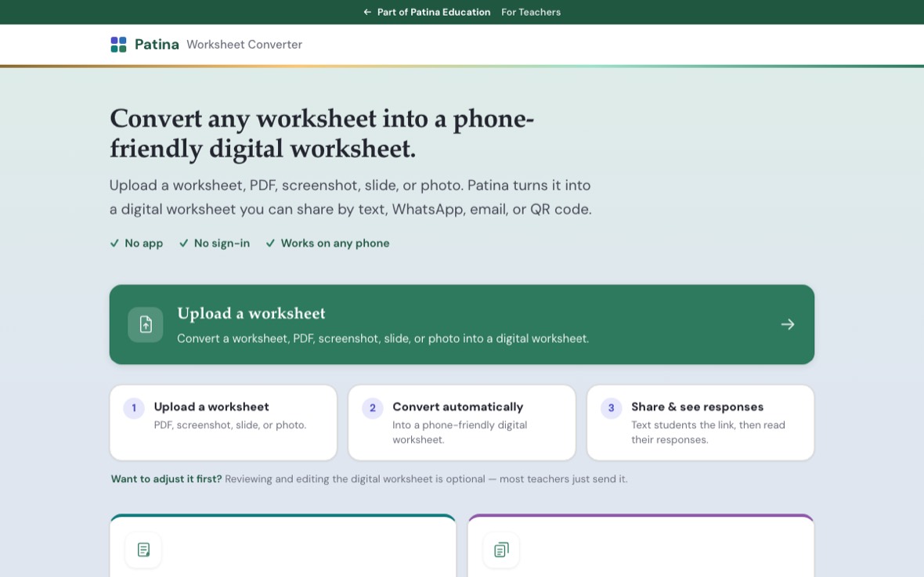Image resolution: width=924 pixels, height=577 pixels.
Task: Click the Worksheet Converter label
Action: [x=244, y=44]
